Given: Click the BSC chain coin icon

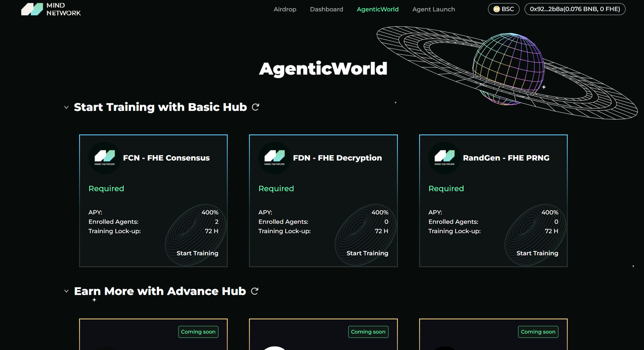Looking at the screenshot, I should point(497,9).
